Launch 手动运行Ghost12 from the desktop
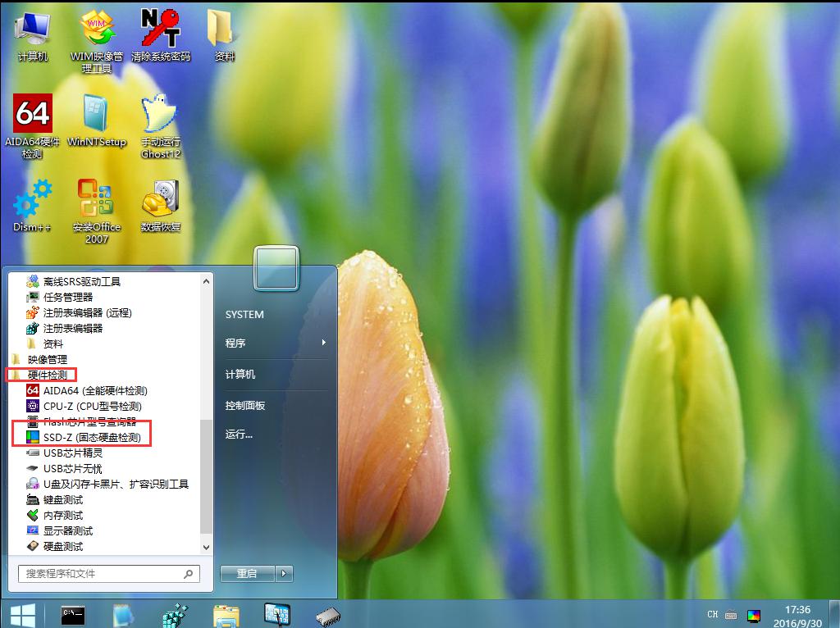The image size is (840, 628). pos(161,126)
